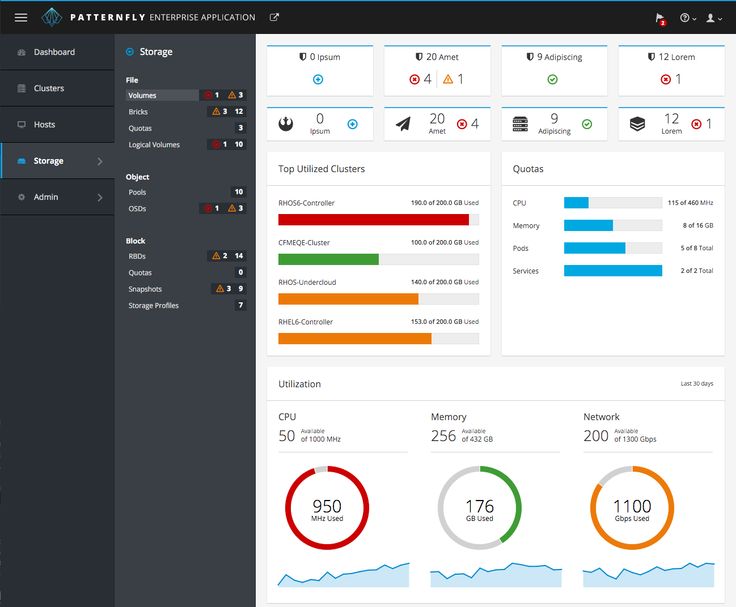The width and height of the screenshot is (736, 607).
Task: Select Storage in sidebar
Action: (57, 161)
